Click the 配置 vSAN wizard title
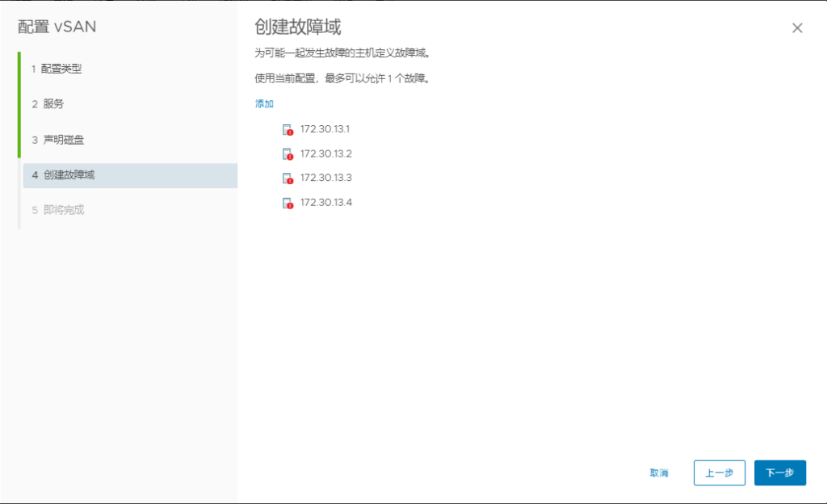827x504 pixels. coord(57,27)
